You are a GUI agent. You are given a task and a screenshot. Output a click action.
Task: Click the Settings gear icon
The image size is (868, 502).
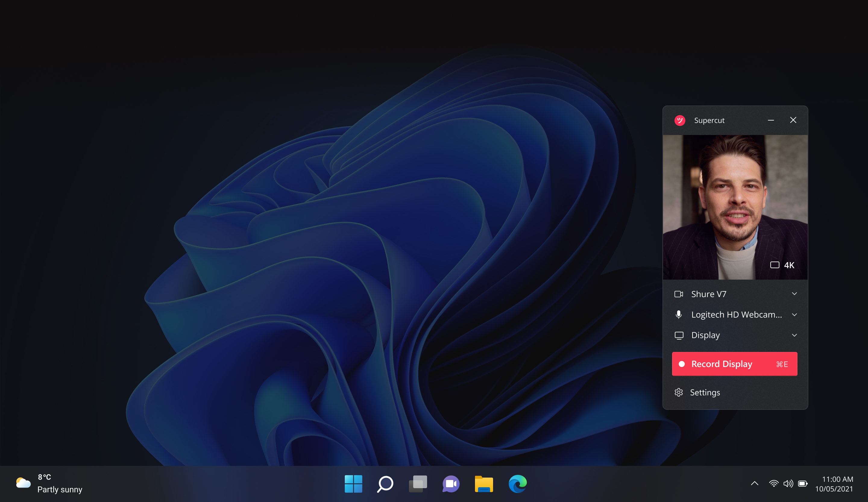coord(678,393)
